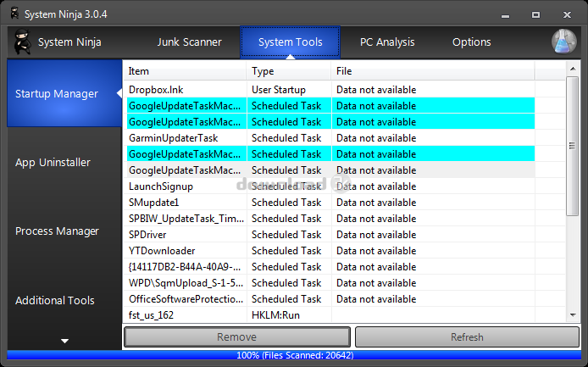Go to the Options tab
The image size is (588, 367).
(x=471, y=42)
